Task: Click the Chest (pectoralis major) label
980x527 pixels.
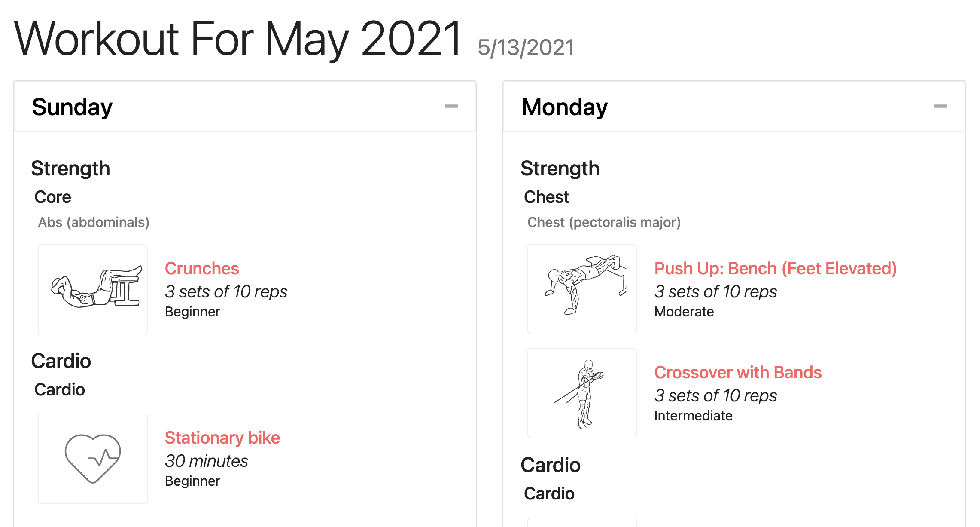Action: tap(603, 222)
